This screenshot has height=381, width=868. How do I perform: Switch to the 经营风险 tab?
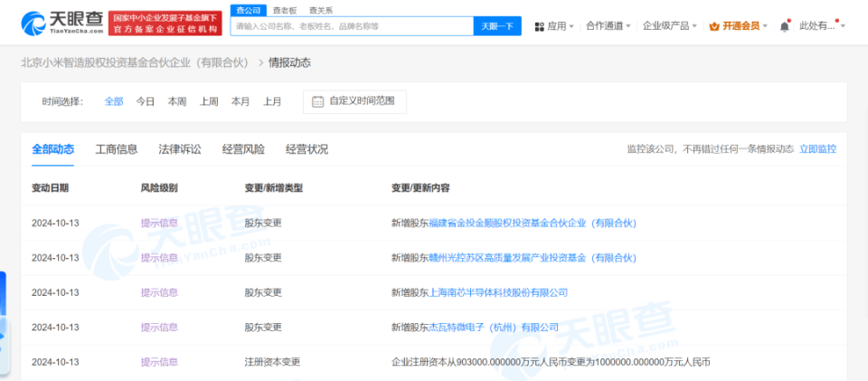tap(243, 149)
